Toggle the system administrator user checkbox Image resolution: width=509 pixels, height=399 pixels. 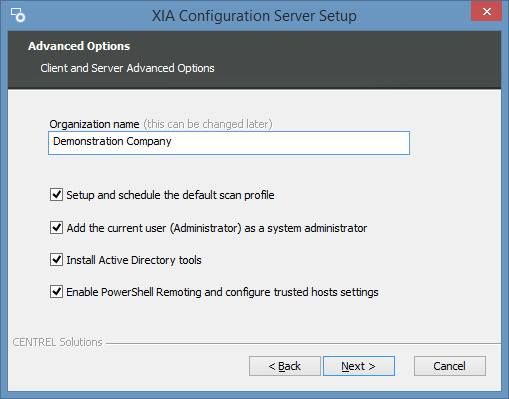[x=56, y=228]
